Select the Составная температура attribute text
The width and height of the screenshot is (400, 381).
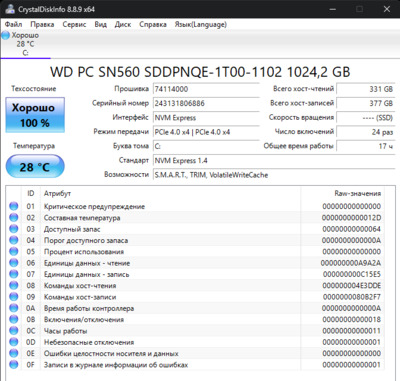82,218
